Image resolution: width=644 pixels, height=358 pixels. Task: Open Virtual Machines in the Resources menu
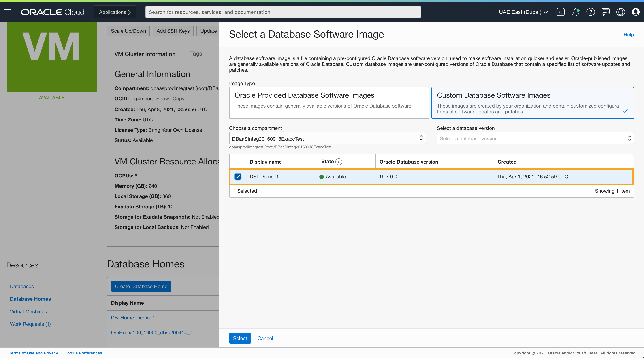pyautogui.click(x=28, y=311)
